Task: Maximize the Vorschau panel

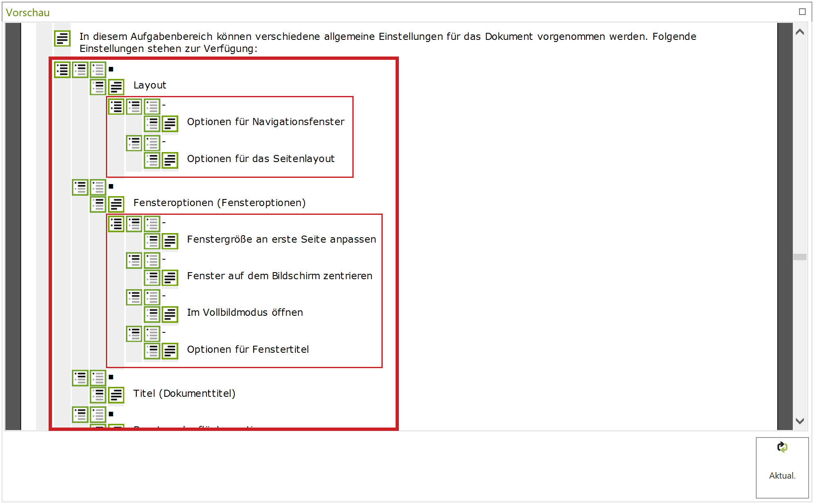Action: pos(802,12)
